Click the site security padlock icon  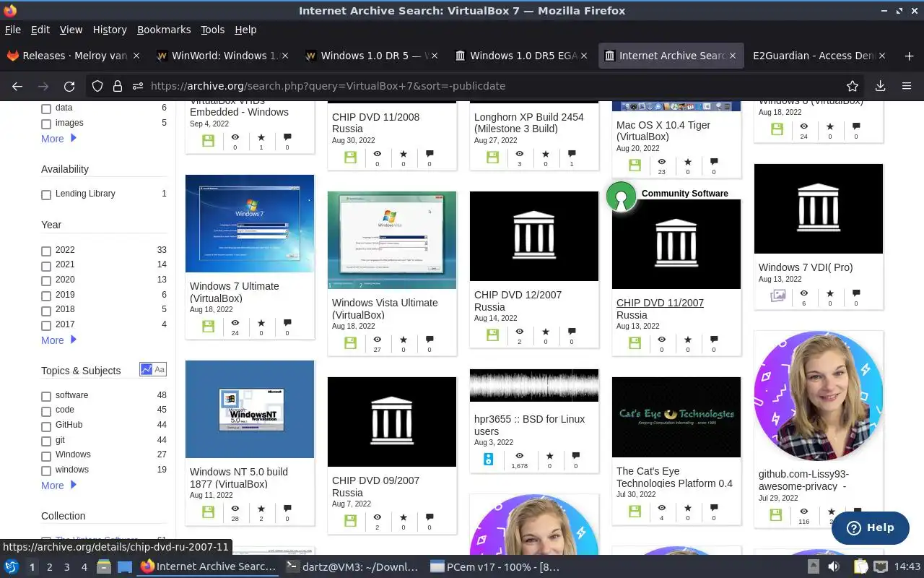[x=118, y=86]
